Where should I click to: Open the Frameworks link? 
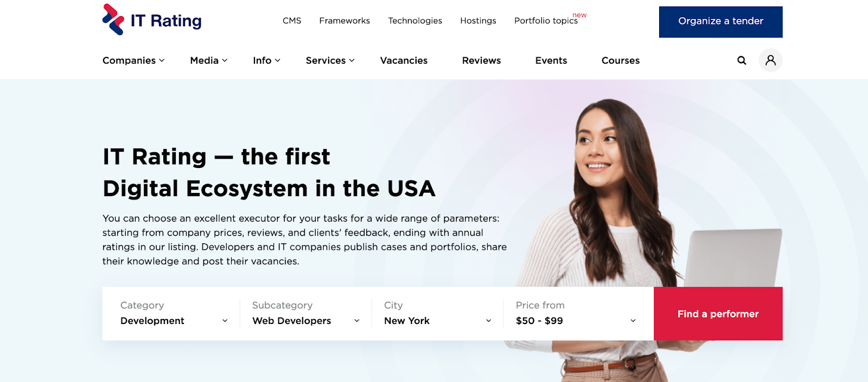(344, 21)
